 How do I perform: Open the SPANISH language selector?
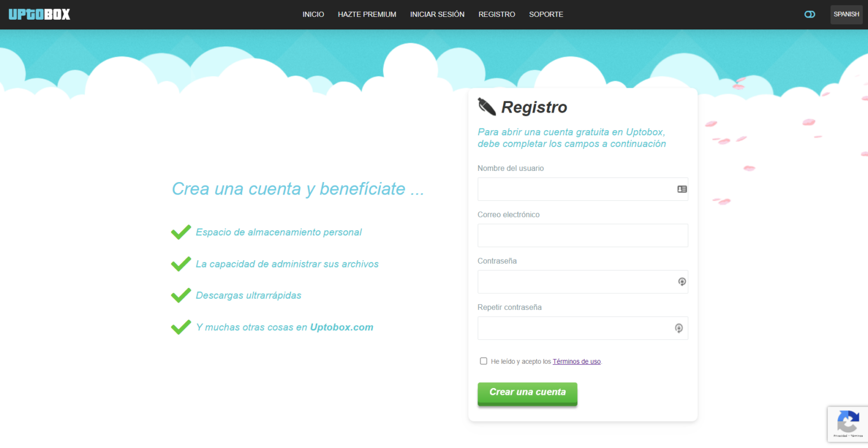(846, 14)
